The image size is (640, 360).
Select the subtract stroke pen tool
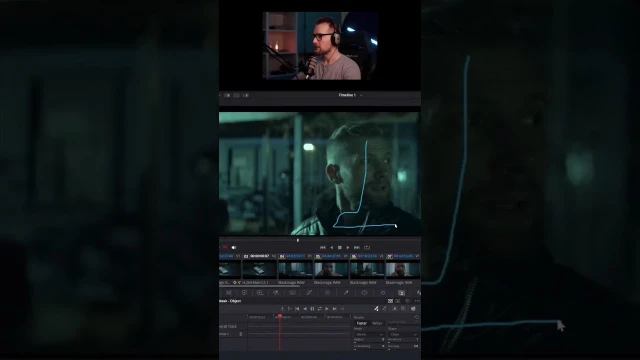point(384,309)
